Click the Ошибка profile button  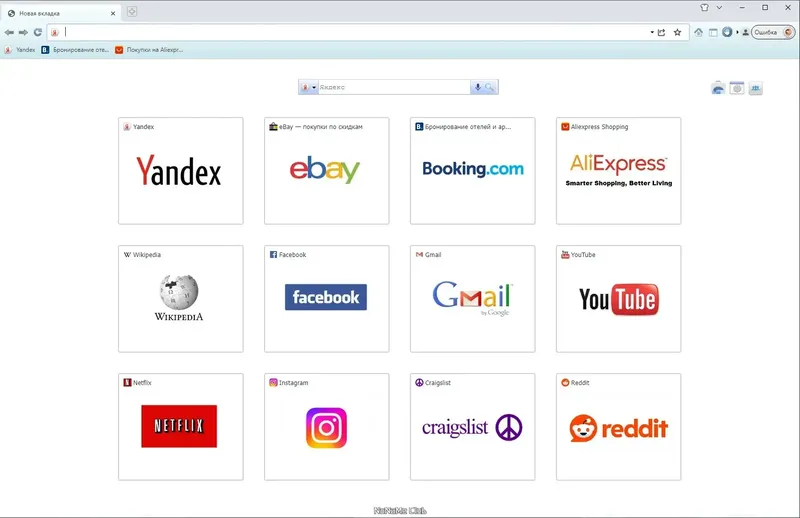[773, 32]
